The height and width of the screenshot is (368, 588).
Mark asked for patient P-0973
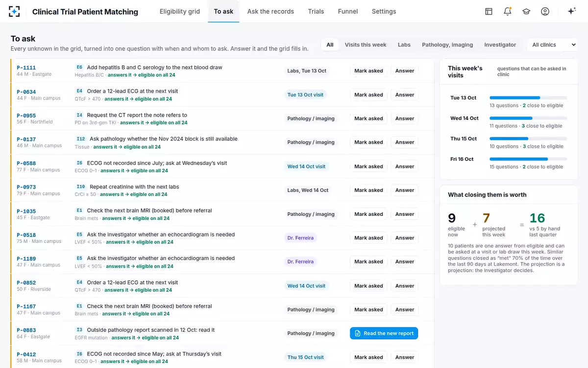point(368,190)
